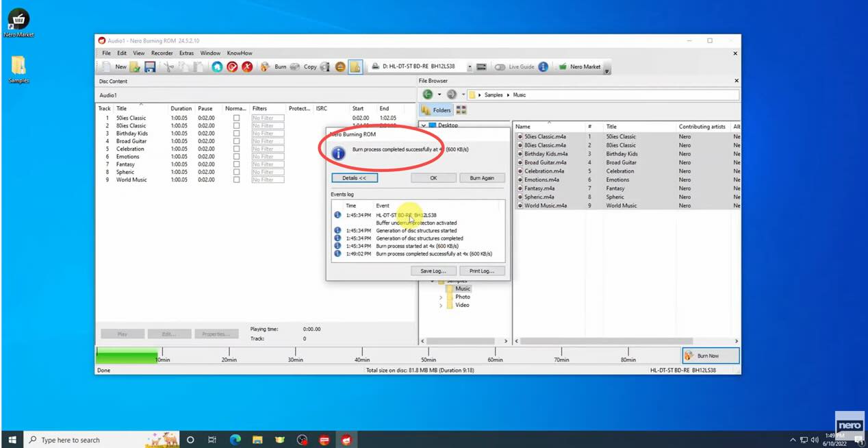Open Task View on the taskbar
868x448 pixels.
point(212,440)
